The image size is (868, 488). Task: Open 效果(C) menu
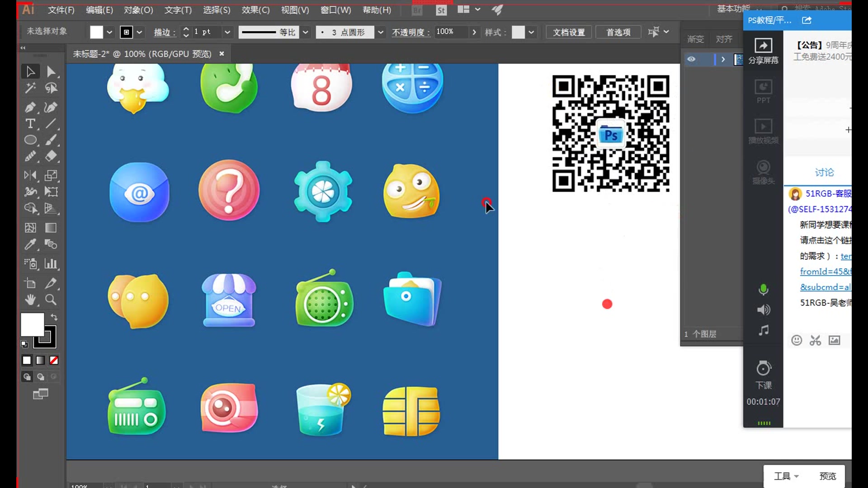[255, 10]
